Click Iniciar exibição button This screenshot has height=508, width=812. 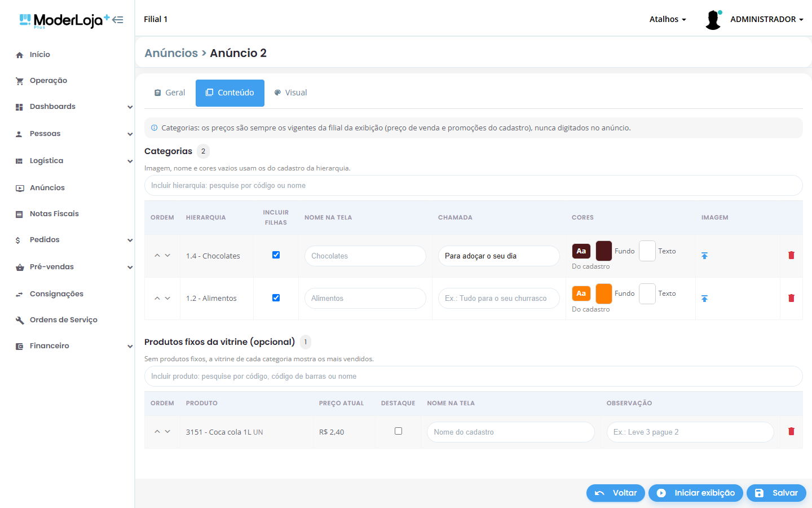pyautogui.click(x=696, y=493)
